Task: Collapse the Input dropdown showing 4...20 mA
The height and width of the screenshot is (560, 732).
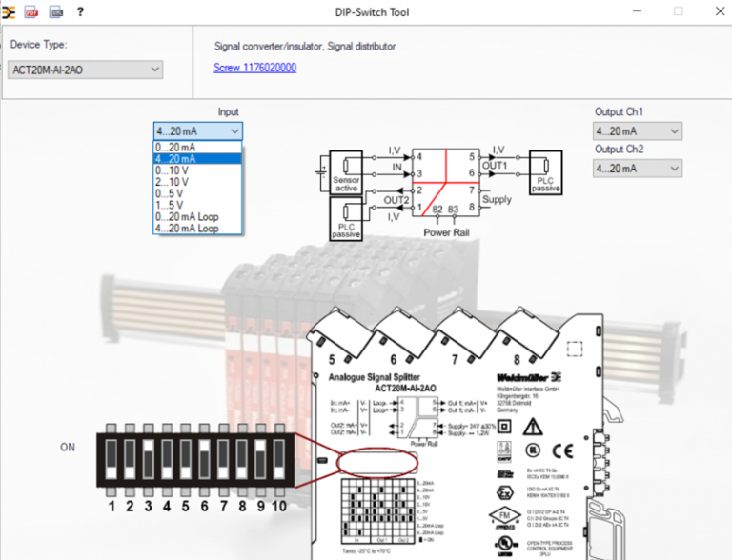Action: click(x=198, y=131)
